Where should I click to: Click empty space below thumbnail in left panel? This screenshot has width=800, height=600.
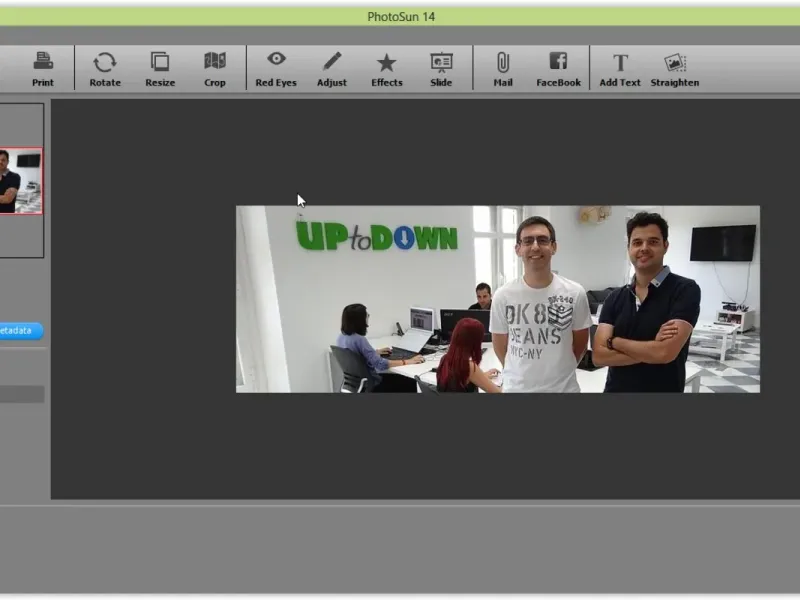pyautogui.click(x=21, y=236)
